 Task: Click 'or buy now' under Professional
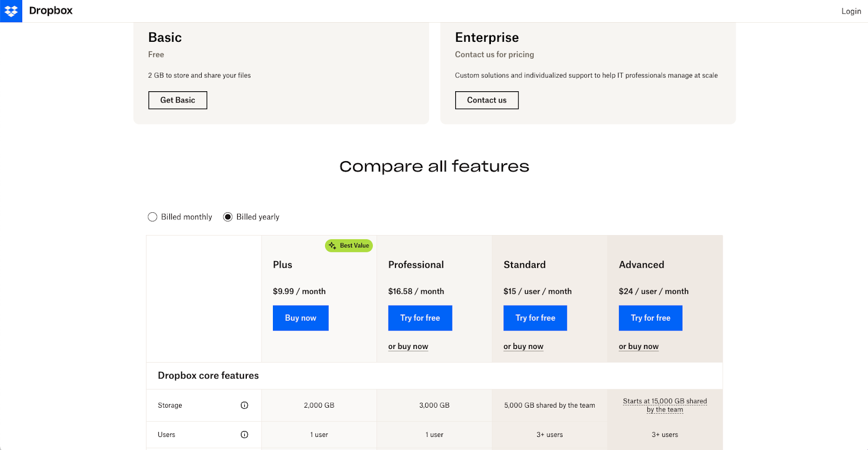(x=408, y=347)
